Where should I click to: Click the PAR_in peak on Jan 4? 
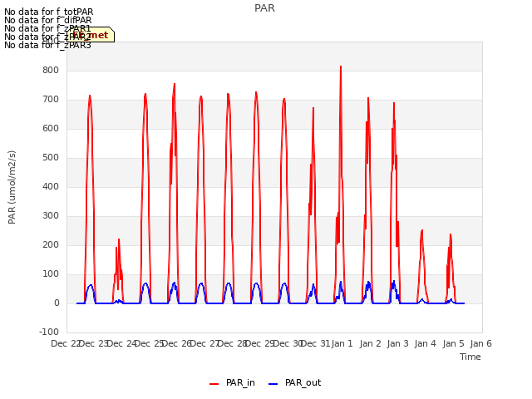pos(421,230)
